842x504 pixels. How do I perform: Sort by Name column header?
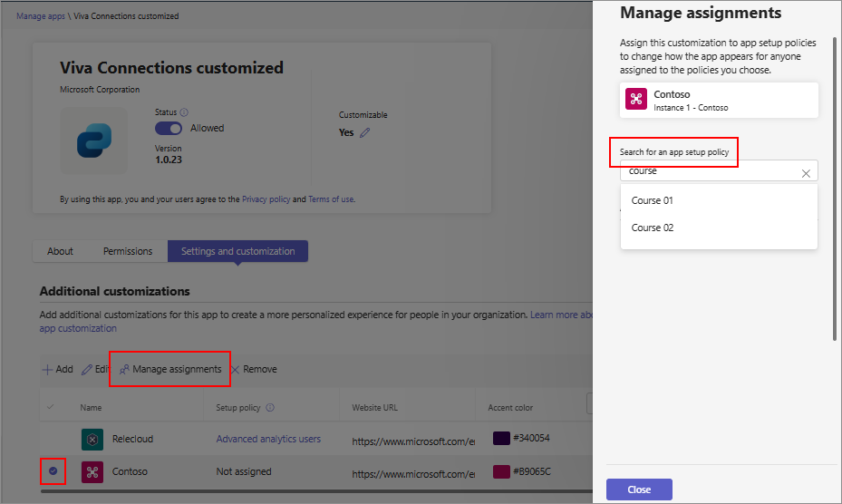[x=91, y=408]
